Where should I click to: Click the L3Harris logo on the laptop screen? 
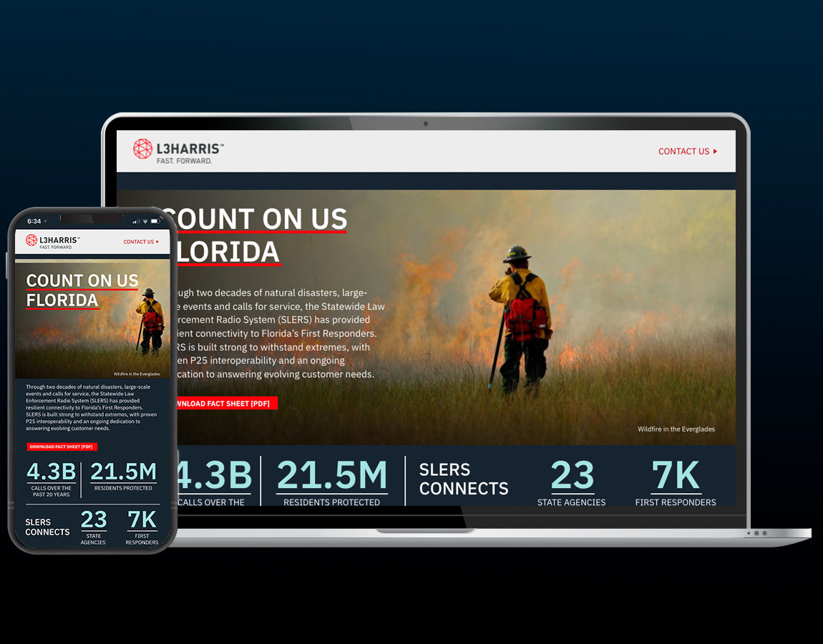[x=178, y=151]
